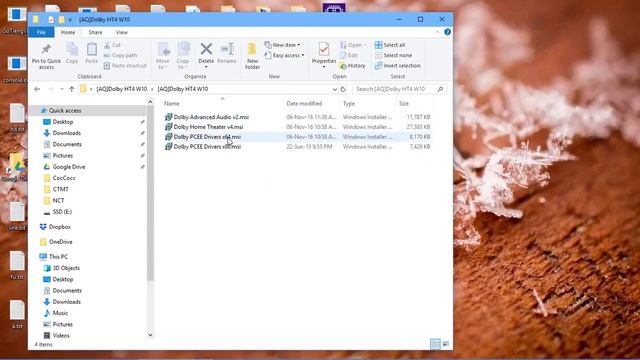Go up one folder level
The image size is (640, 360).
click(71, 89)
